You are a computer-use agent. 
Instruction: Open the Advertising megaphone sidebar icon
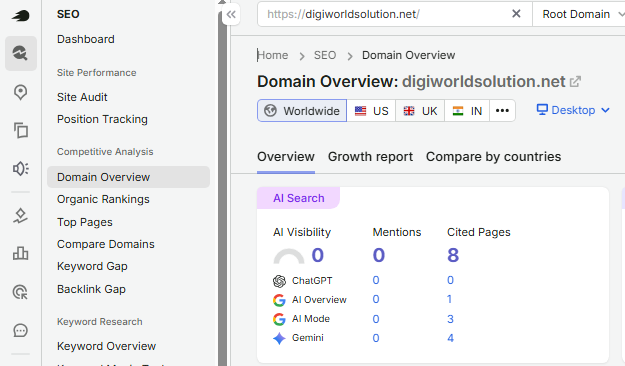pyautogui.click(x=21, y=169)
